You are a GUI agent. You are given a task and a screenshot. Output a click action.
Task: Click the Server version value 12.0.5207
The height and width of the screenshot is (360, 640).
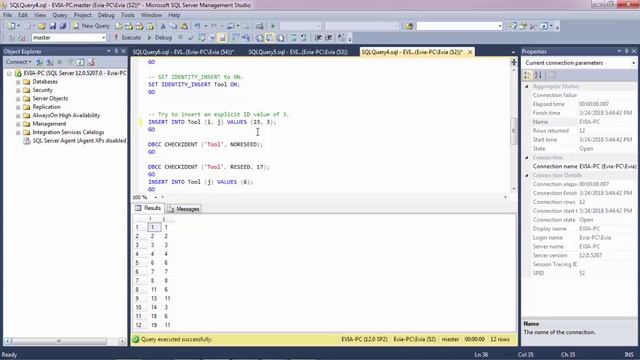590,256
